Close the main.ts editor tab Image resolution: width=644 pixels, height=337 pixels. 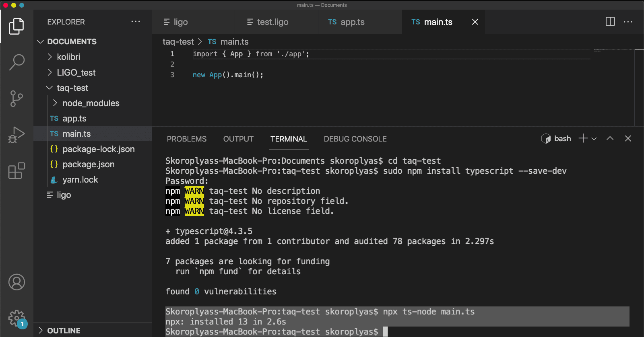tap(475, 22)
